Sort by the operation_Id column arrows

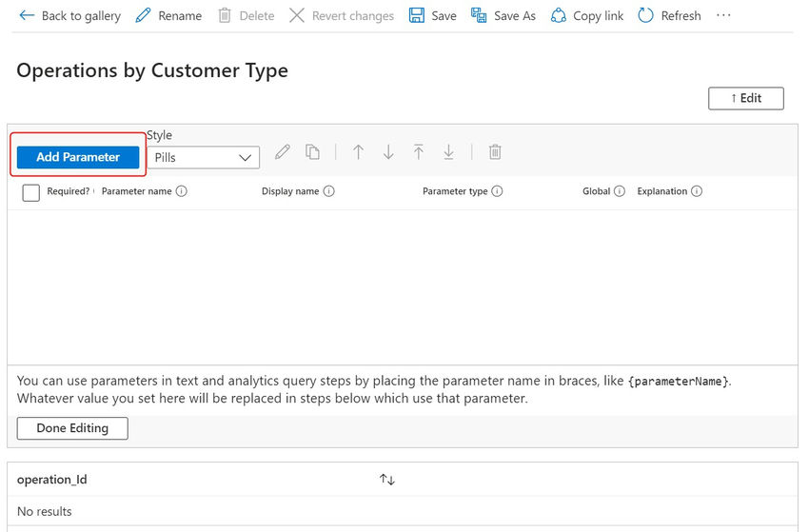(387, 480)
